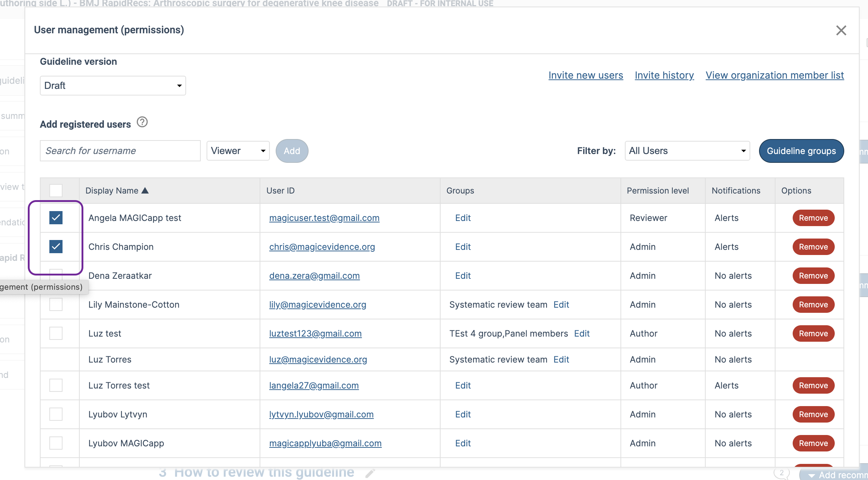Tick the select-all header checkbox

coord(56,191)
